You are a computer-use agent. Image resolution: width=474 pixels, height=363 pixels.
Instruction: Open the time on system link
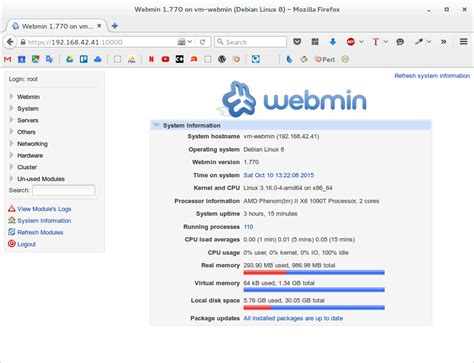(279, 175)
